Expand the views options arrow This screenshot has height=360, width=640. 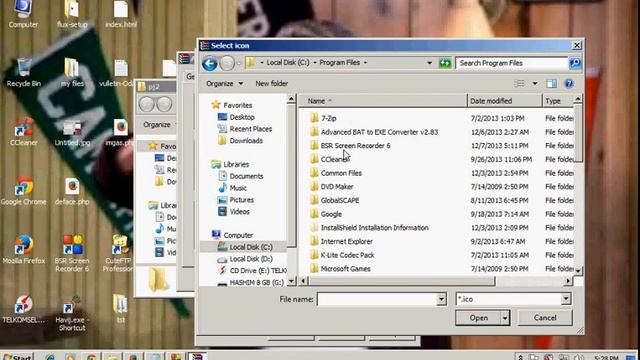[x=535, y=83]
